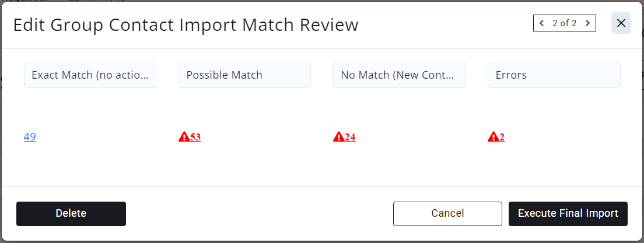This screenshot has width=644, height=243.
Task: Click the warning icon under Errors
Action: (x=493, y=137)
